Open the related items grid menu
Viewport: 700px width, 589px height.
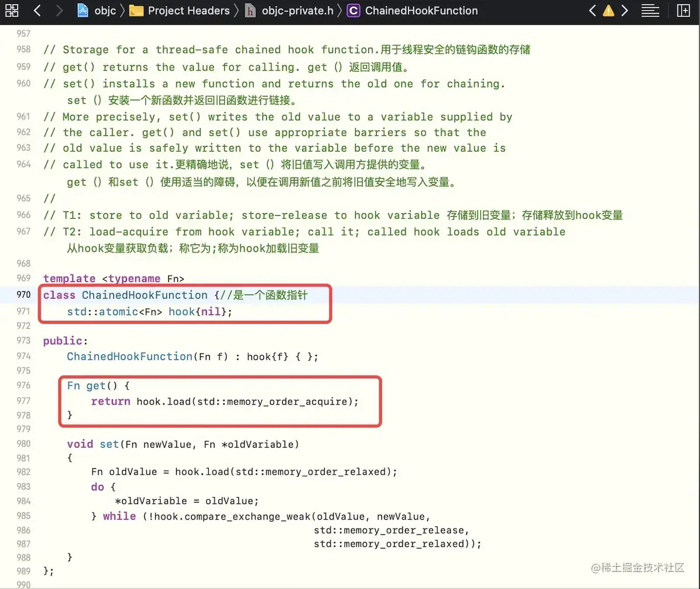[x=12, y=11]
